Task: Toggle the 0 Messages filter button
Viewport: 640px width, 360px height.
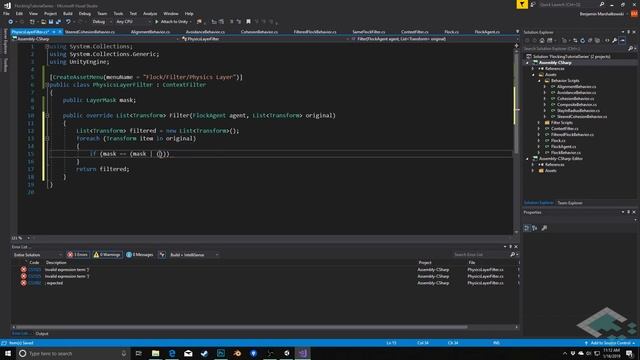Action: 140,255
